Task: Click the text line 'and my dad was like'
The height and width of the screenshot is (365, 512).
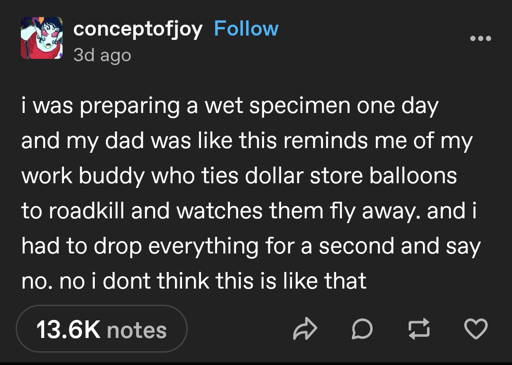Action: point(247,141)
